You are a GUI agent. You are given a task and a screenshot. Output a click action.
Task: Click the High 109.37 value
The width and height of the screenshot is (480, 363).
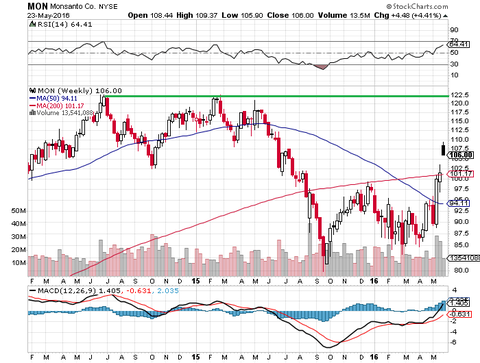click(198, 15)
